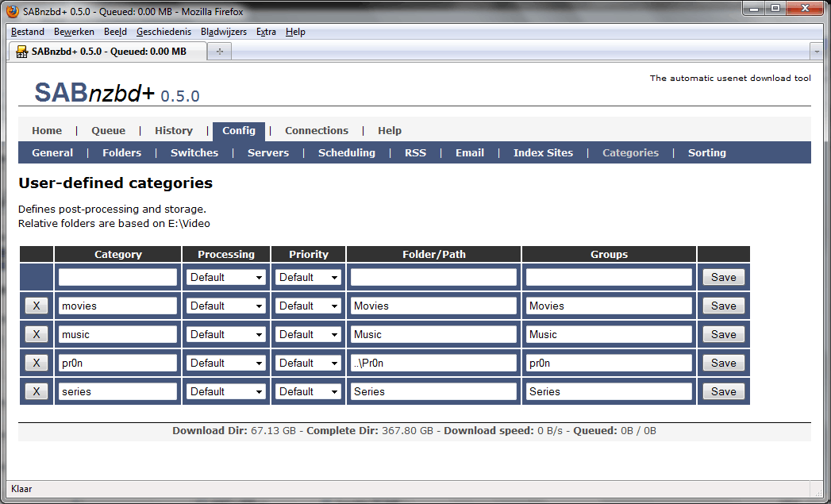Open the Bladwijzers menu
The image size is (831, 504).
224,32
